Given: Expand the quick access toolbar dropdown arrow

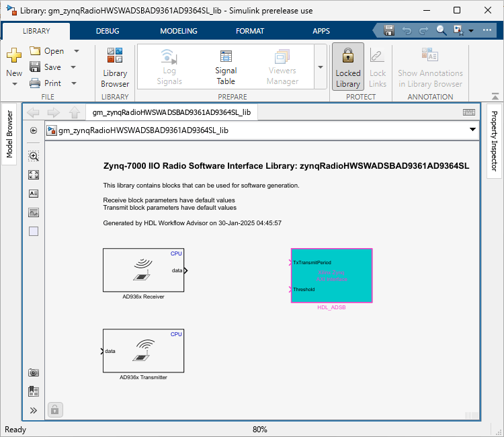Looking at the screenshot, I should point(471,31).
